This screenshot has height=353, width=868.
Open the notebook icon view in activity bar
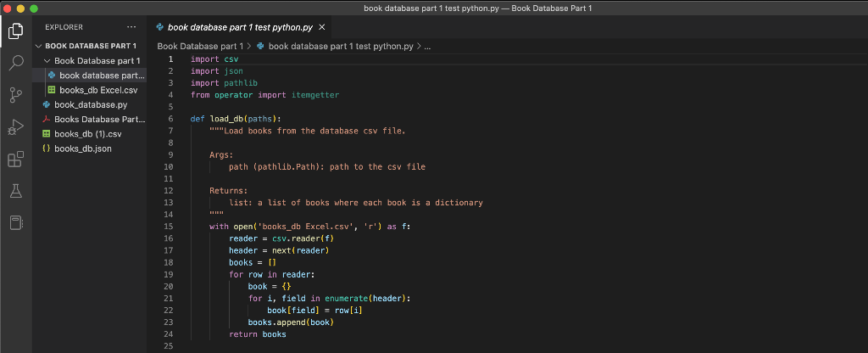pyautogui.click(x=16, y=223)
